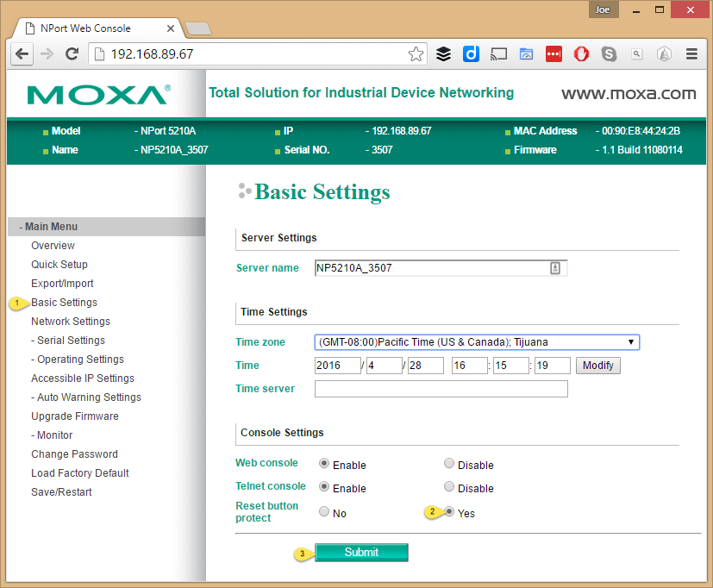Select Disable for Telnet console

[x=449, y=486]
